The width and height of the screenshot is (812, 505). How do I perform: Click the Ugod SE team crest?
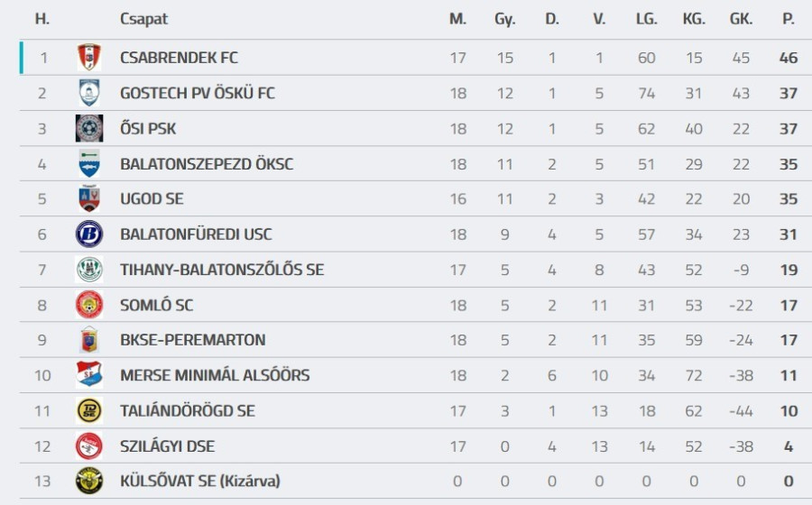click(x=88, y=198)
